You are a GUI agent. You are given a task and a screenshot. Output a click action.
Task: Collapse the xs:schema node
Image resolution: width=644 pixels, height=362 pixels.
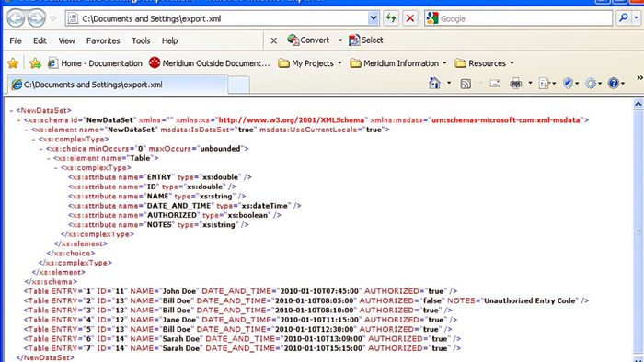pos(19,120)
